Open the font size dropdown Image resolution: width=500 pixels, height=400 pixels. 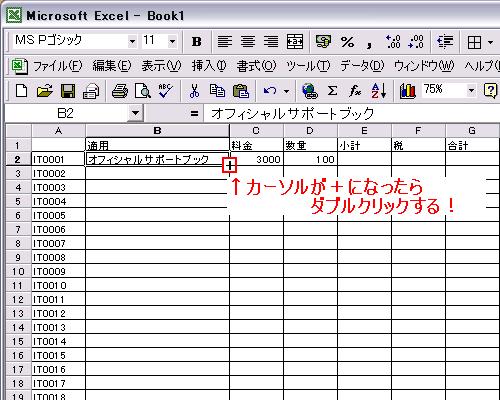172,42
